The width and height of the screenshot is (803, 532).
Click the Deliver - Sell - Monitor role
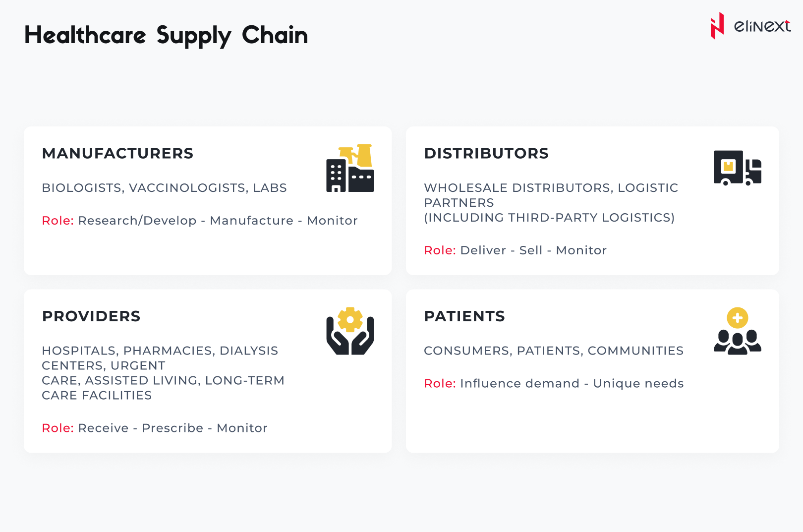click(533, 250)
